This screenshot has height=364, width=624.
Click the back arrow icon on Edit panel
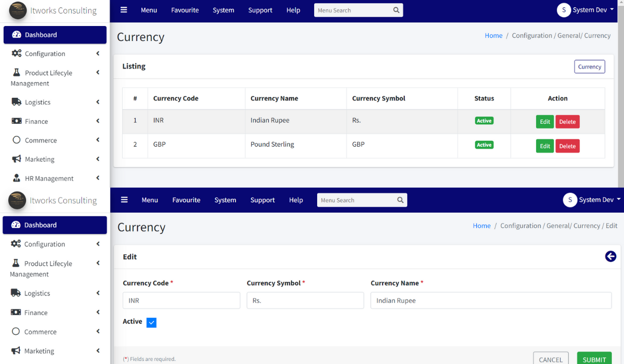tap(610, 256)
